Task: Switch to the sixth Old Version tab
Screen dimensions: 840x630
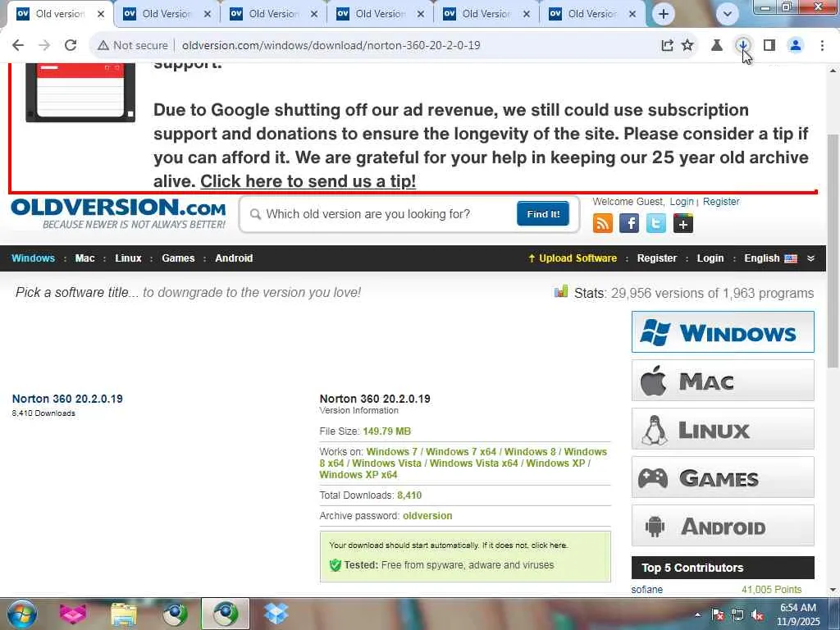Action: pyautogui.click(x=592, y=14)
